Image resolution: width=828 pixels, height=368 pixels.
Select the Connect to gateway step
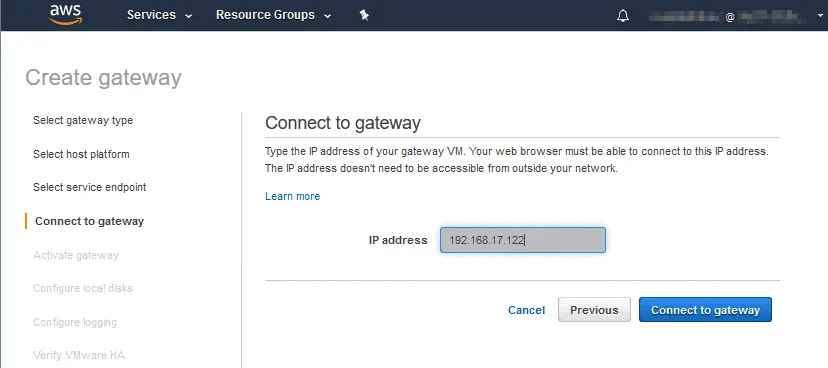point(89,221)
